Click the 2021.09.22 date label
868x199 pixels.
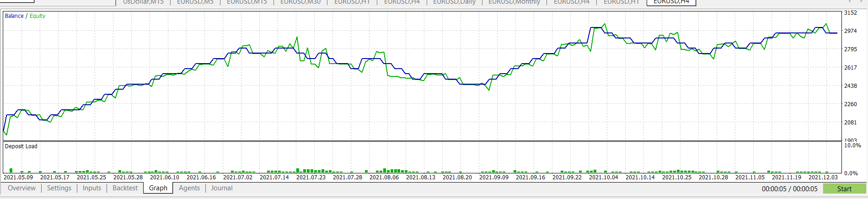567,177
